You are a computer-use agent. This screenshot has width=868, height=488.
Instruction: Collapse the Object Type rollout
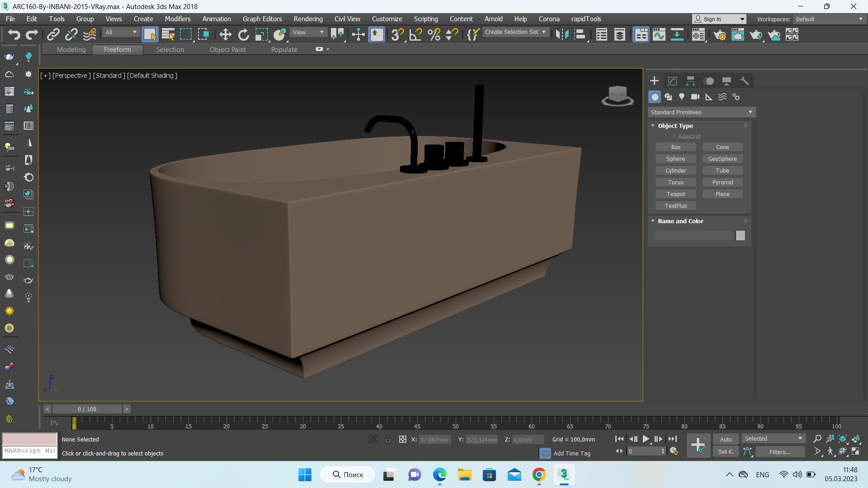coord(653,126)
